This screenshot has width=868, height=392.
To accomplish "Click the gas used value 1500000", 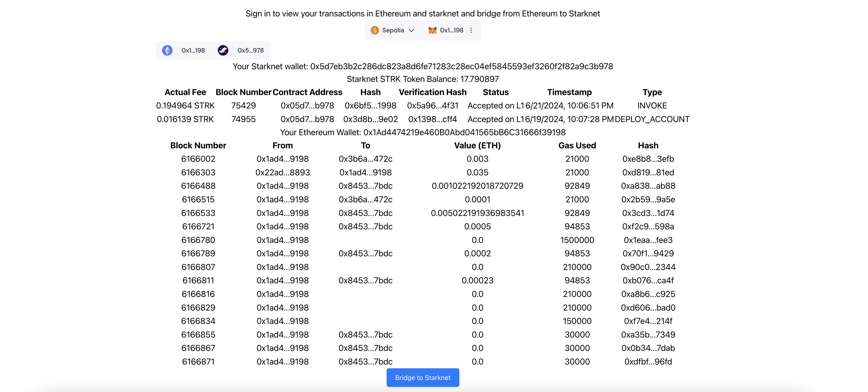I will [577, 240].
